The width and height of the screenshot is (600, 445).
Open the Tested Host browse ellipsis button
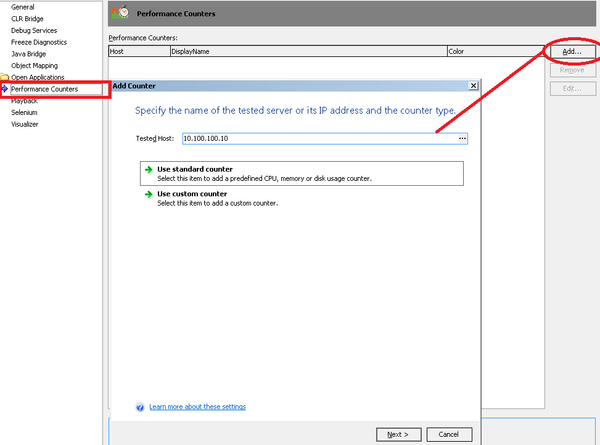(x=462, y=139)
